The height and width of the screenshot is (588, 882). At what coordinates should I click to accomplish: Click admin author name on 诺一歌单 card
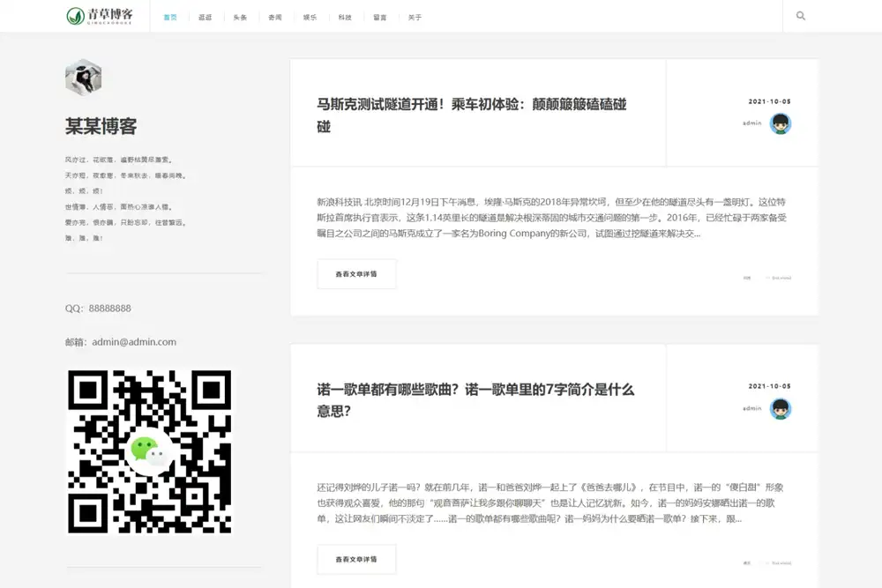[x=752, y=409]
